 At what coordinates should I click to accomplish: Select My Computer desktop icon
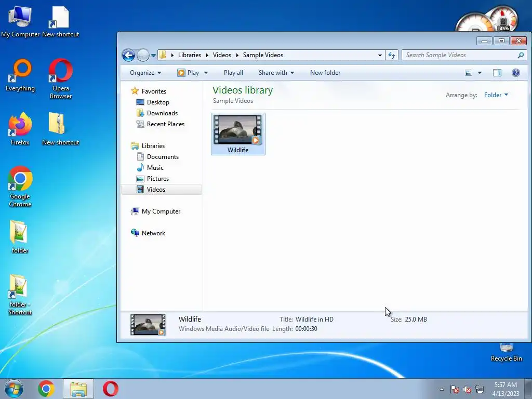pyautogui.click(x=20, y=21)
